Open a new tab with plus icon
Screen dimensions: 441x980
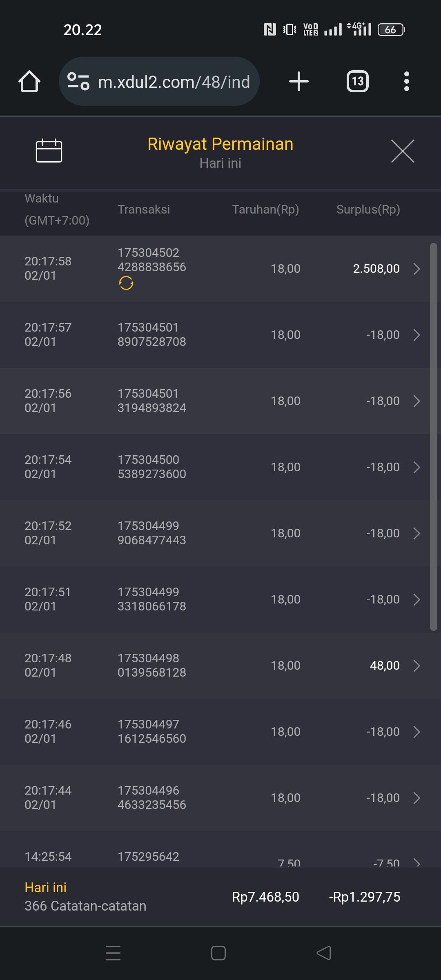pyautogui.click(x=298, y=81)
